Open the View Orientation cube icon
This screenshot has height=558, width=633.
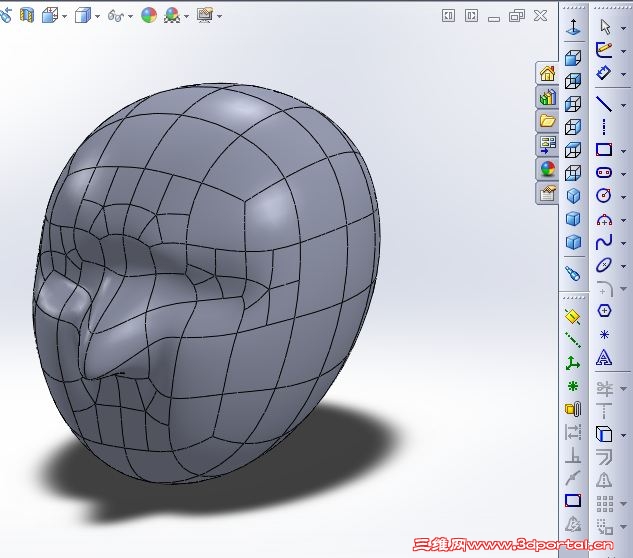(x=50, y=16)
